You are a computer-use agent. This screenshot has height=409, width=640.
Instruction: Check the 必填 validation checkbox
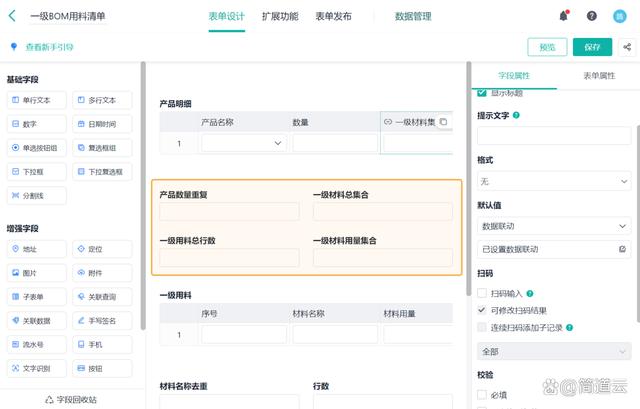tap(482, 395)
